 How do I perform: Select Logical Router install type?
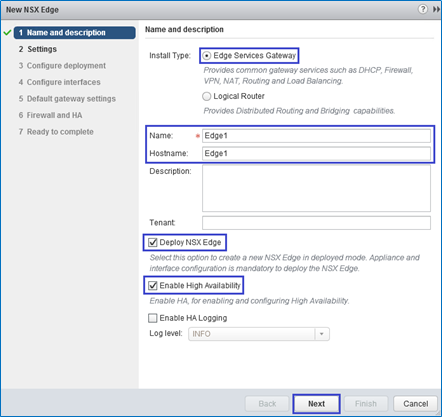207,96
